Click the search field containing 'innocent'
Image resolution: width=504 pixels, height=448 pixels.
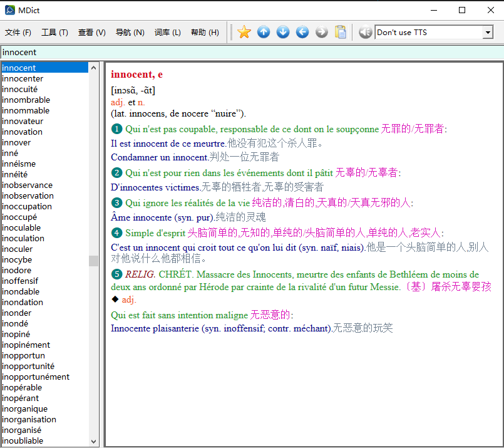pos(250,53)
